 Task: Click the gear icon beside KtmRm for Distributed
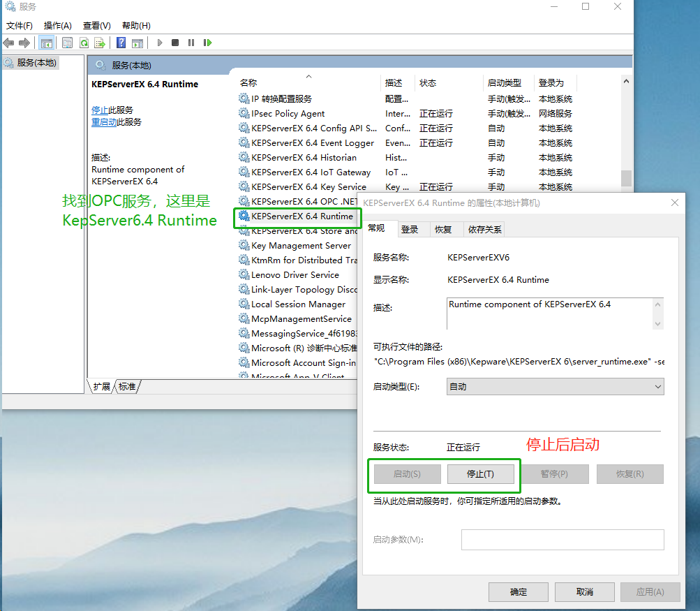[244, 260]
